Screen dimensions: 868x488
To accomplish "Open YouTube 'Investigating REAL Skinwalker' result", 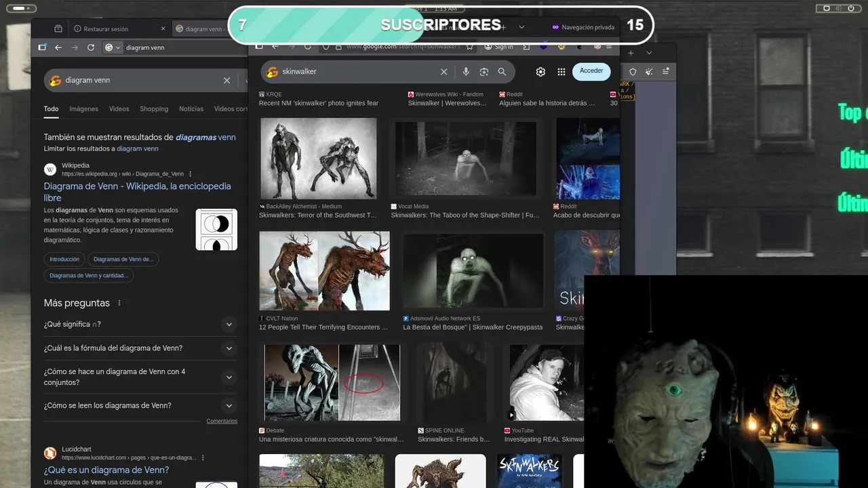I will click(x=547, y=383).
